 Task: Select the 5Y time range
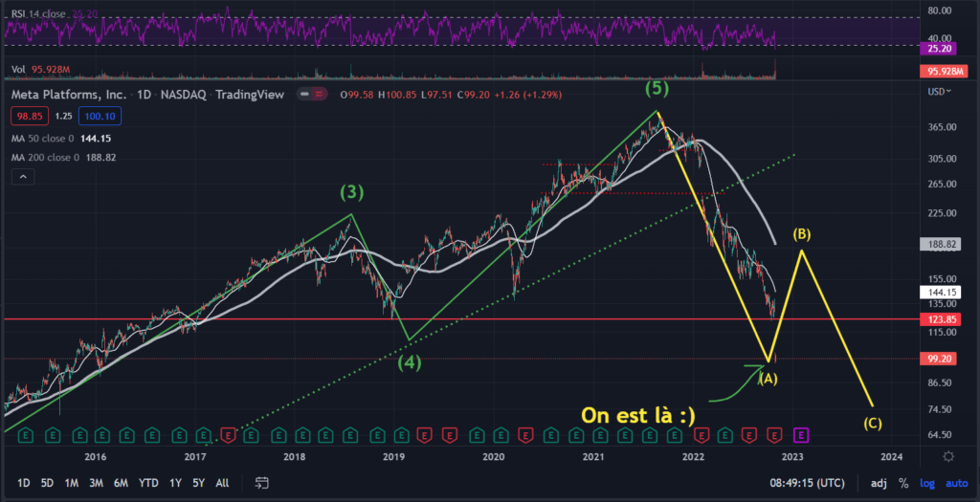(x=198, y=483)
